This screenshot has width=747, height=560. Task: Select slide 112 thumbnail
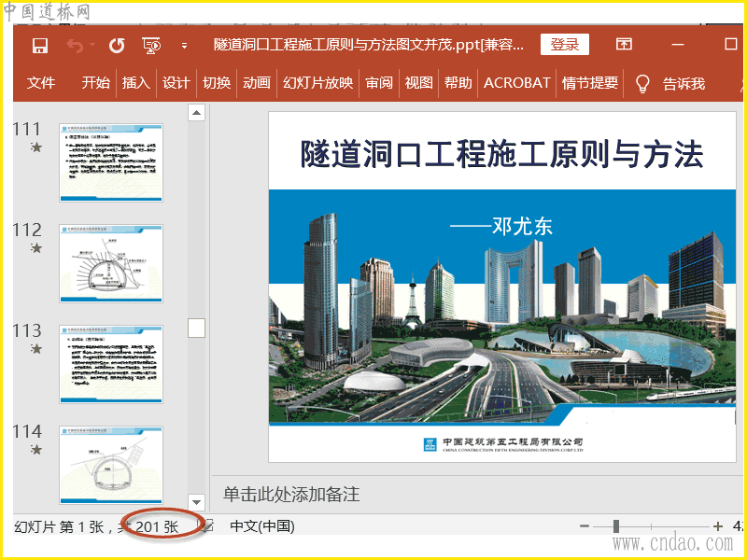pos(111,262)
